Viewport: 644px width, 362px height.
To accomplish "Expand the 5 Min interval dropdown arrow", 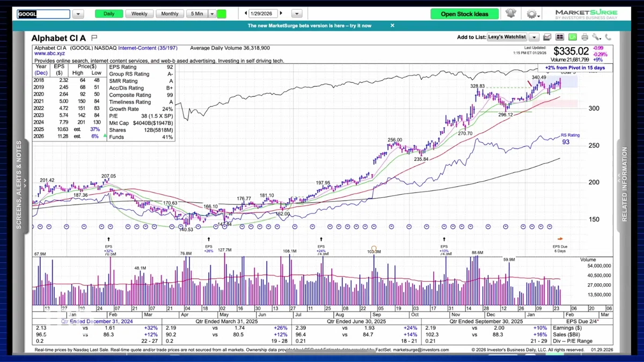I will click(212, 14).
